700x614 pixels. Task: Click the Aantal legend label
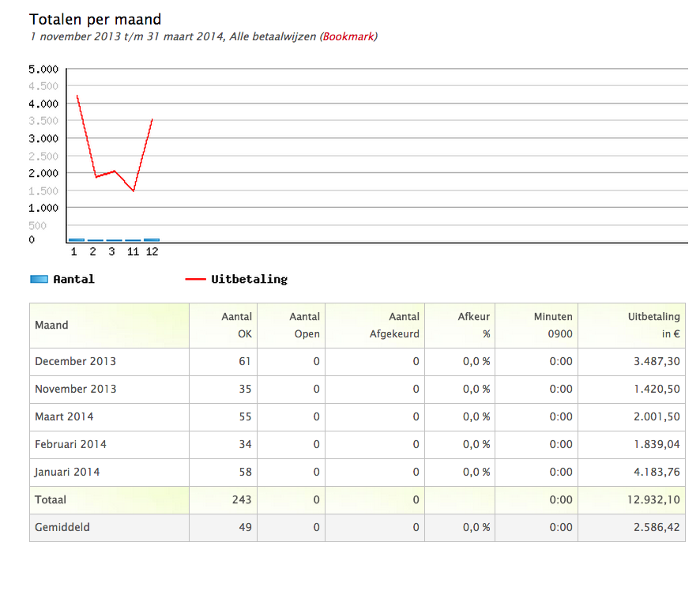(73, 279)
